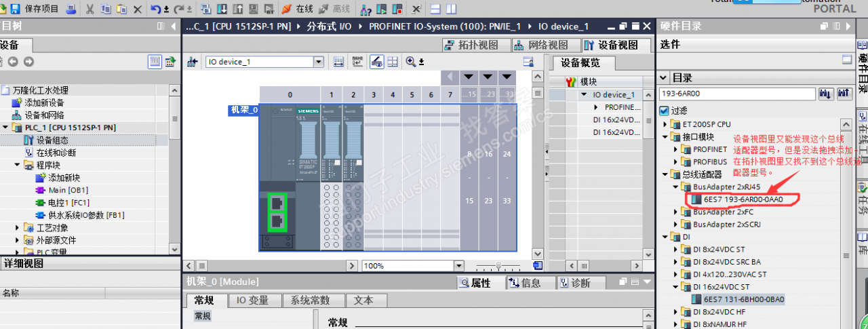Expand DI 8x24VDC ST folder
Viewport: 868px width, 329px height.
[x=675, y=250]
